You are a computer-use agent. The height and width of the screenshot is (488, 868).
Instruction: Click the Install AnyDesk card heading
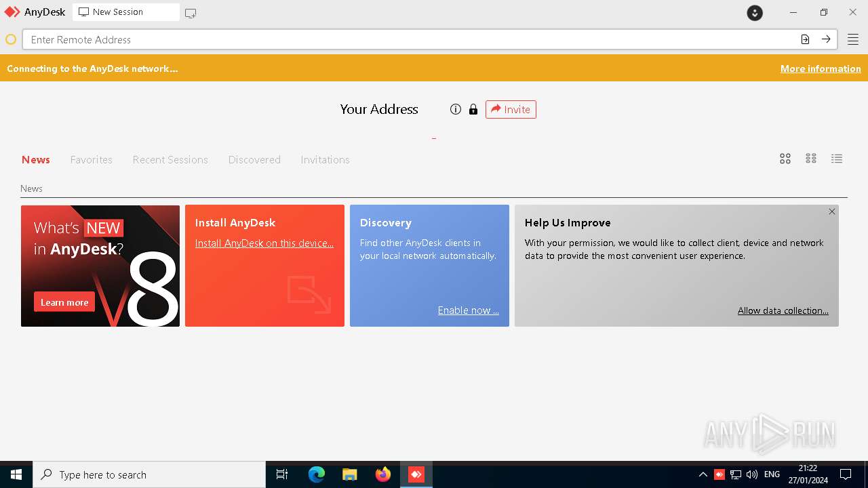tap(235, 223)
